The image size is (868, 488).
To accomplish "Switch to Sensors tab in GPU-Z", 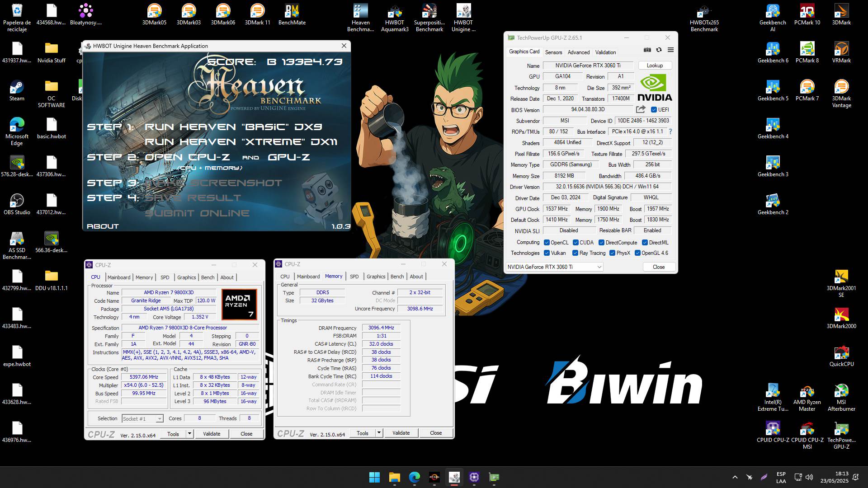I will click(x=553, y=52).
